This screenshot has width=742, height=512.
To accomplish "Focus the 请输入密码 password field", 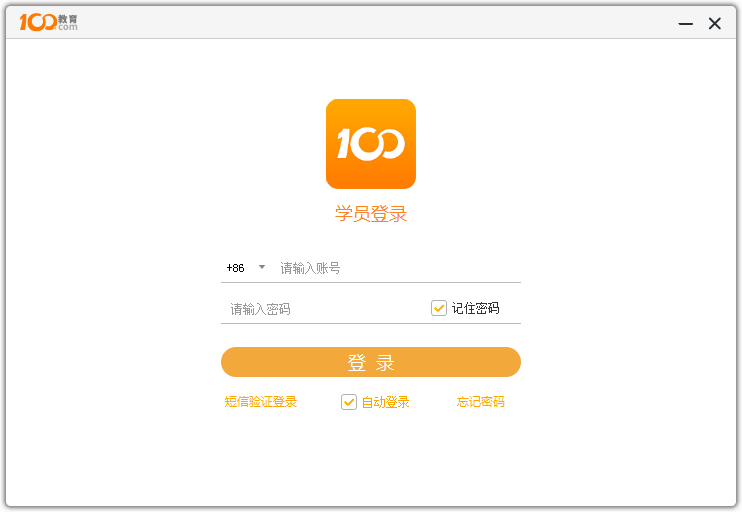I will 324,309.
